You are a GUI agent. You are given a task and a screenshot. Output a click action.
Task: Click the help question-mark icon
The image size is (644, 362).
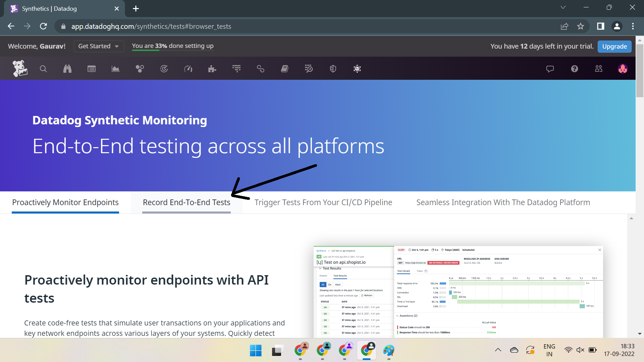[574, 69]
